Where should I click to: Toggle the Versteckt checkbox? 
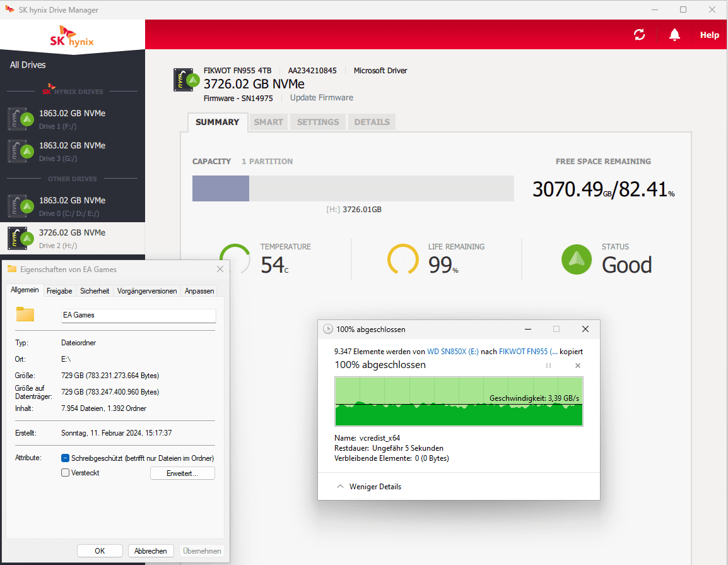pos(66,473)
